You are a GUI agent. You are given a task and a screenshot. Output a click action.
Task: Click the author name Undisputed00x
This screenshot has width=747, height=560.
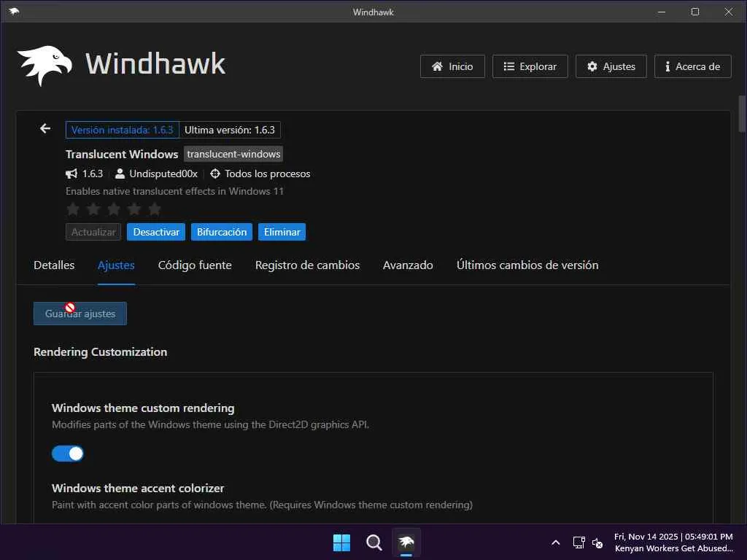coord(163,174)
